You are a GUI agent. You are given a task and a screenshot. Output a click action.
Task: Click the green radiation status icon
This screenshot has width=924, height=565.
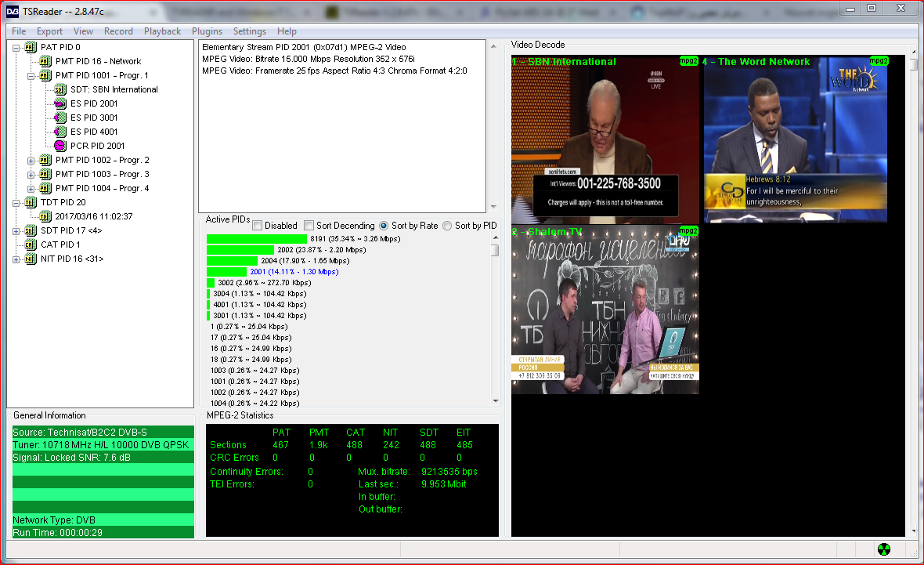884,549
